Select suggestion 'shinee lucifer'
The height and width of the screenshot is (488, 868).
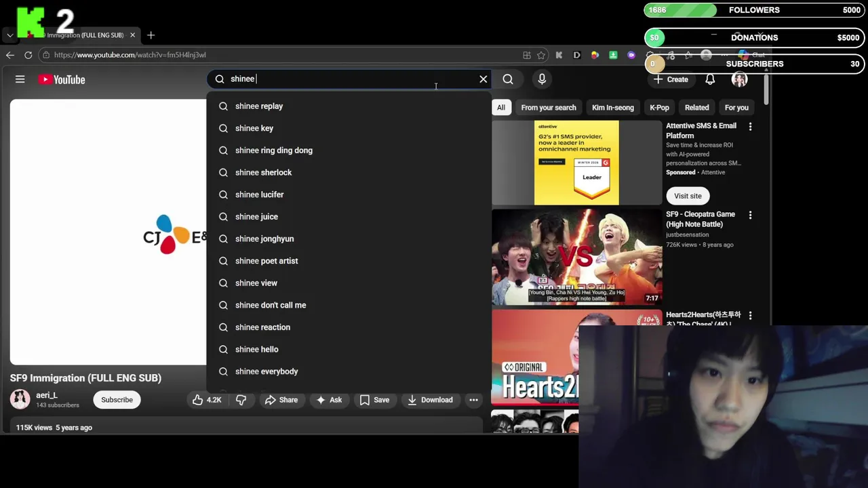(x=349, y=195)
